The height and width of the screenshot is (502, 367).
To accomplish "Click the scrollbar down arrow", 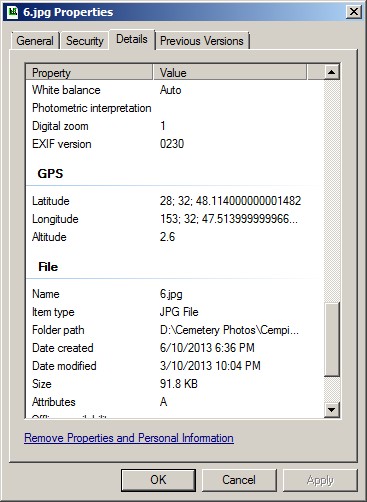I will [x=332, y=409].
